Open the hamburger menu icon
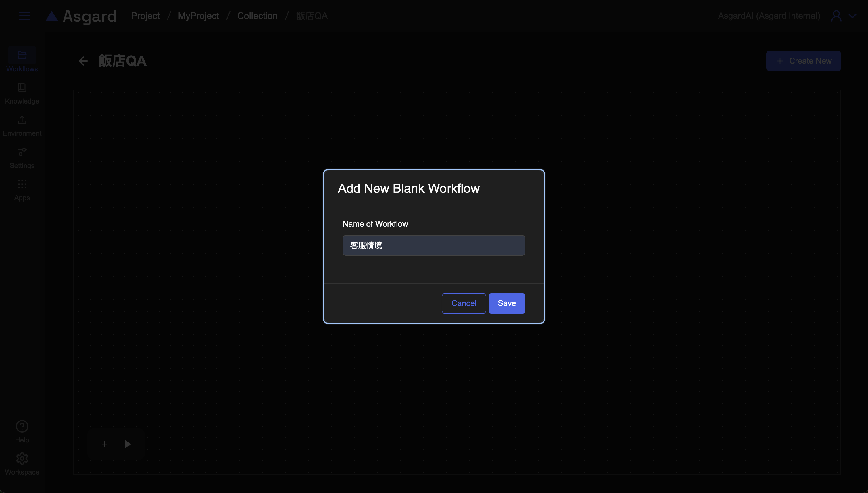This screenshot has height=493, width=868. click(24, 16)
